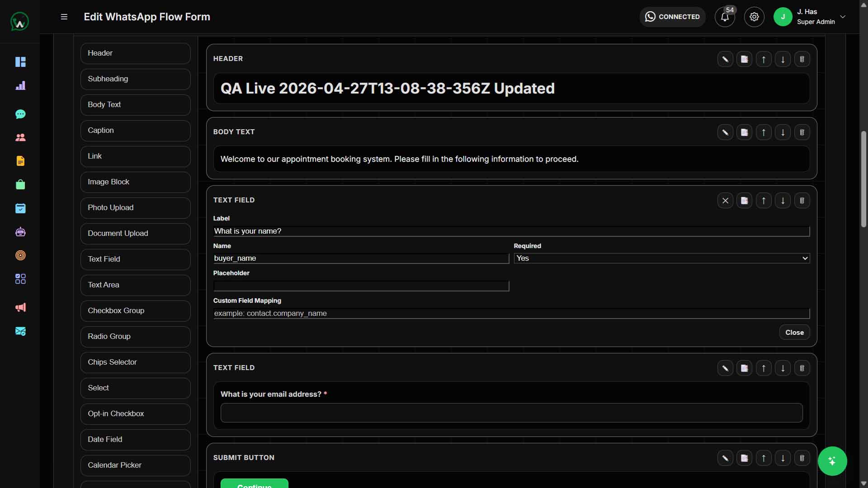Open the grid widgets icon in sidebar
This screenshot has width=868, height=488.
[20, 279]
